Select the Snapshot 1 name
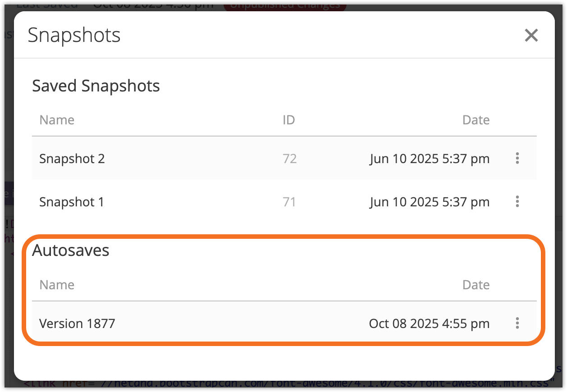This screenshot has height=392, width=567. [x=72, y=202]
